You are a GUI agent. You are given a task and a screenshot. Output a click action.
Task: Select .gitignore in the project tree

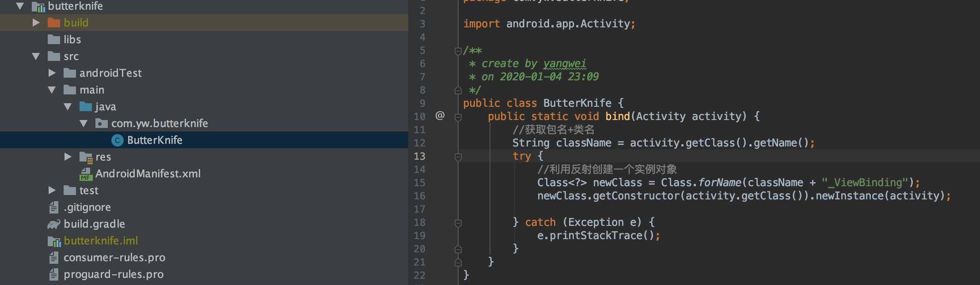click(87, 207)
